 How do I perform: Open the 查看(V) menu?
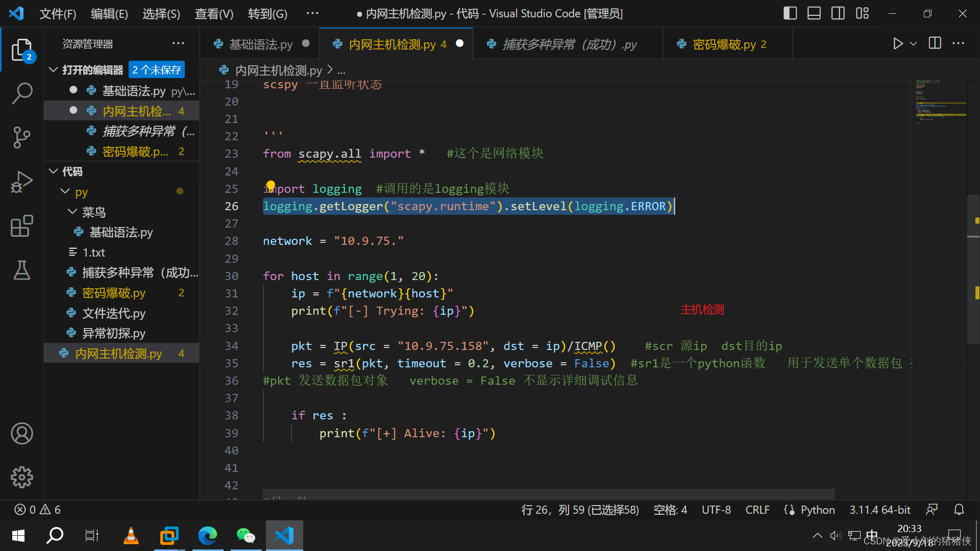(214, 14)
